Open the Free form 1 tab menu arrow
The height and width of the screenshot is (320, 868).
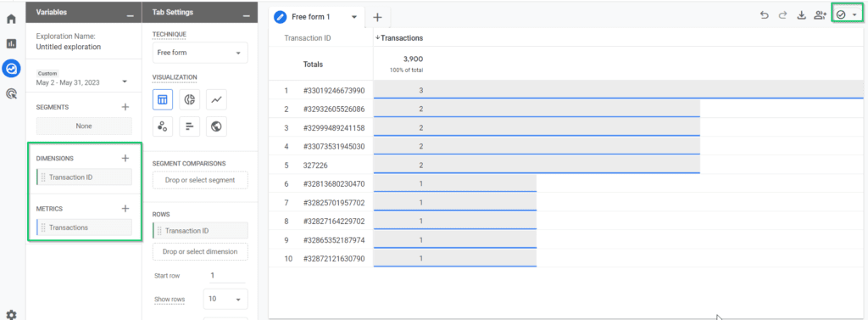pyautogui.click(x=355, y=17)
